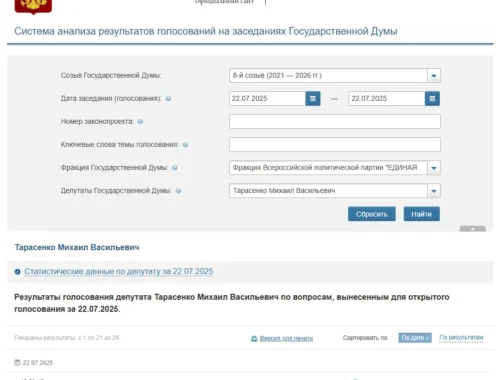Click calendar icon next to 22.07.2025 row

[17, 363]
